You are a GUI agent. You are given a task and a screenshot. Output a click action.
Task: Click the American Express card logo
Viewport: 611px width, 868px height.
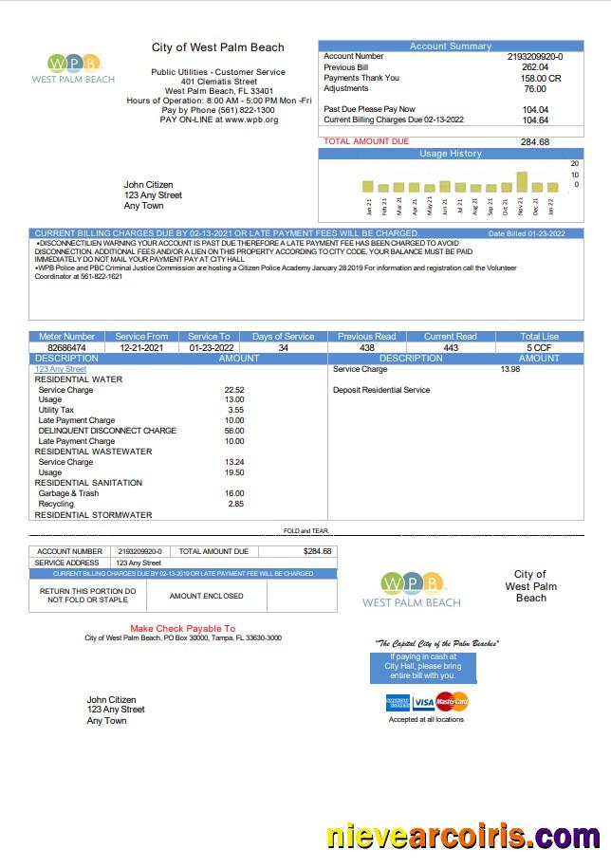pos(398,703)
